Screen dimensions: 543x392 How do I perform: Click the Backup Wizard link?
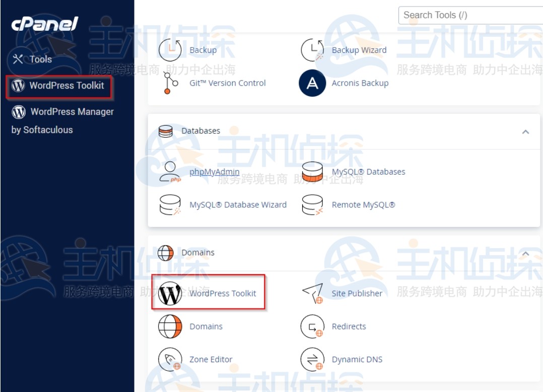click(x=360, y=50)
